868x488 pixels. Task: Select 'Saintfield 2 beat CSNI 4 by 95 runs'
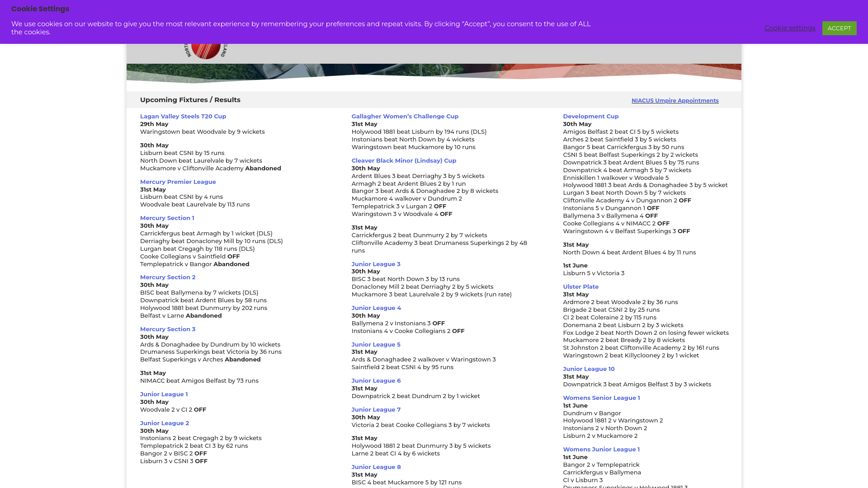pos(402,367)
